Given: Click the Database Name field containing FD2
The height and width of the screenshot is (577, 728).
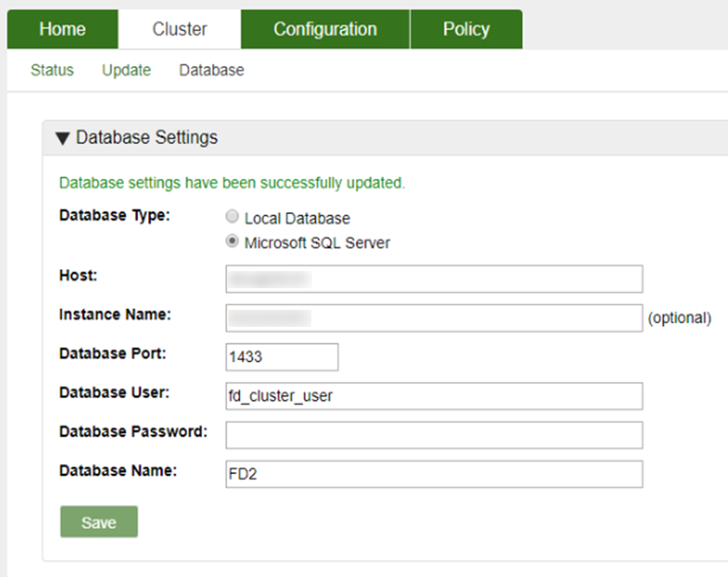Looking at the screenshot, I should (434, 474).
